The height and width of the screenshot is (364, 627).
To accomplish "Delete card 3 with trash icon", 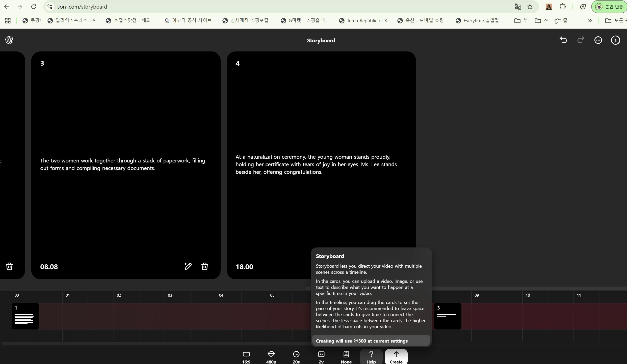I will point(205,266).
